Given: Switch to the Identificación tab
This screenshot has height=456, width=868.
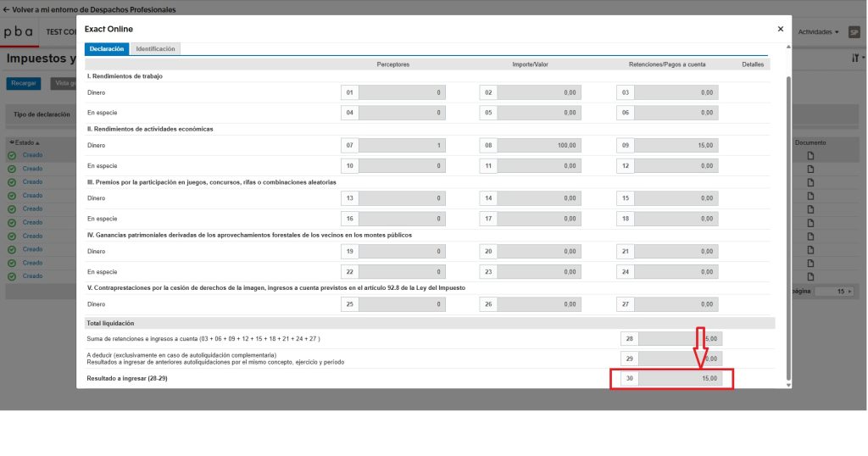Looking at the screenshot, I should tap(155, 49).
